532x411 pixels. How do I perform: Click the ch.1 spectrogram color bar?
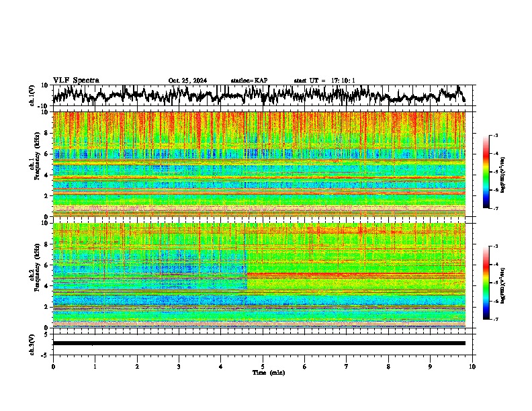click(x=486, y=172)
